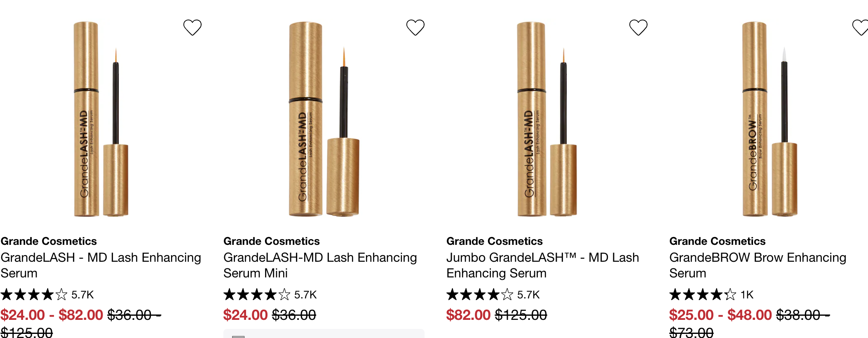Open the GrandeBROW gold tube product image
The width and height of the screenshot is (868, 338).
769,119
